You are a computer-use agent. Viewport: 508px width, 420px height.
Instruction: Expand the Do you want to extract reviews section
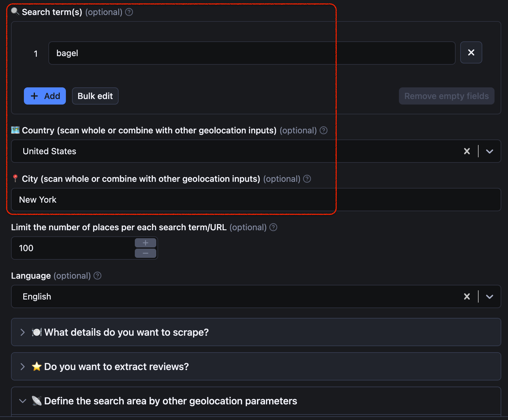(x=22, y=367)
